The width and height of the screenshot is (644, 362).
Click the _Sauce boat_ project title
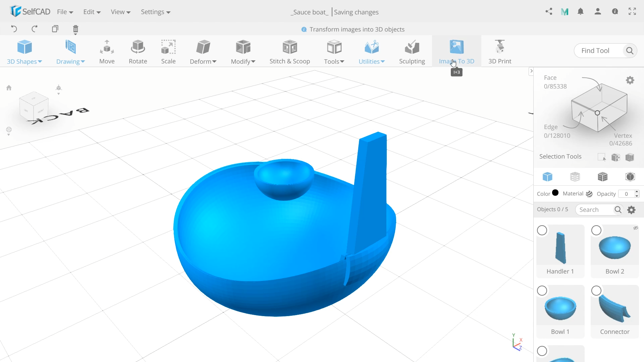pos(309,12)
